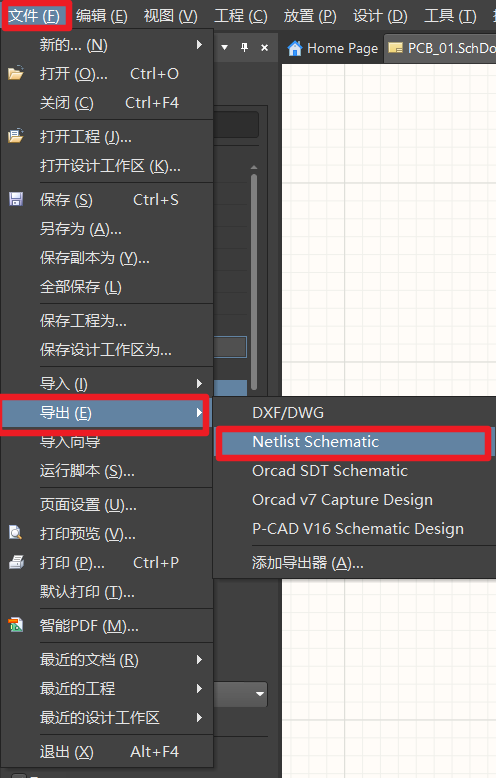
Task: Open the combo box dropdown at panel bottom
Action: [259, 694]
